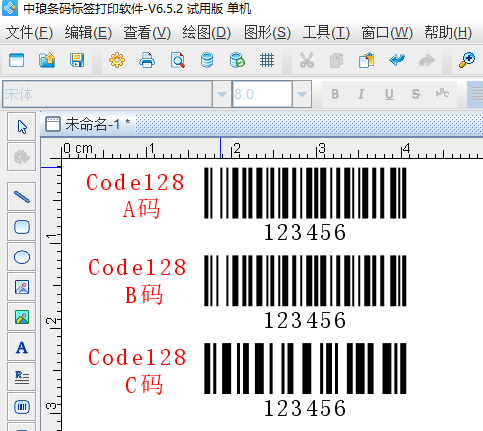Open the 窗口(W) menu

pos(387,33)
